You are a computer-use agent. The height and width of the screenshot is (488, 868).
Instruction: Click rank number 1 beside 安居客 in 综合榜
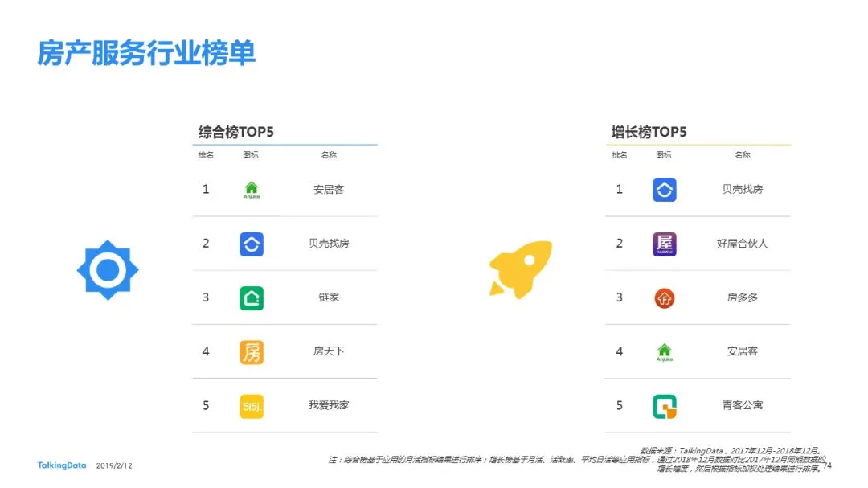[206, 190]
